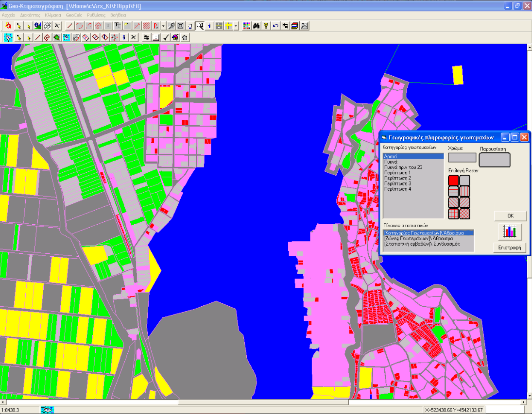Expand dropdown arrow next to yellow cross icon
The image size is (532, 414).
coord(236,26)
